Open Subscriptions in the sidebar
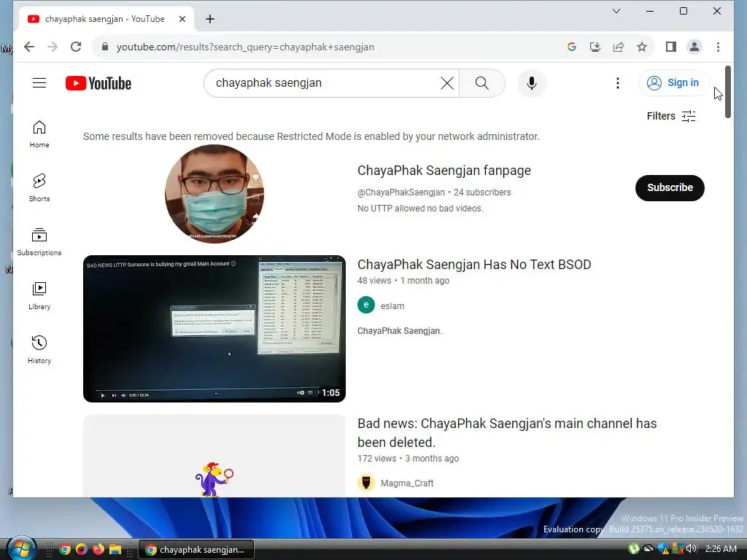The height and width of the screenshot is (560, 747). coord(39,242)
